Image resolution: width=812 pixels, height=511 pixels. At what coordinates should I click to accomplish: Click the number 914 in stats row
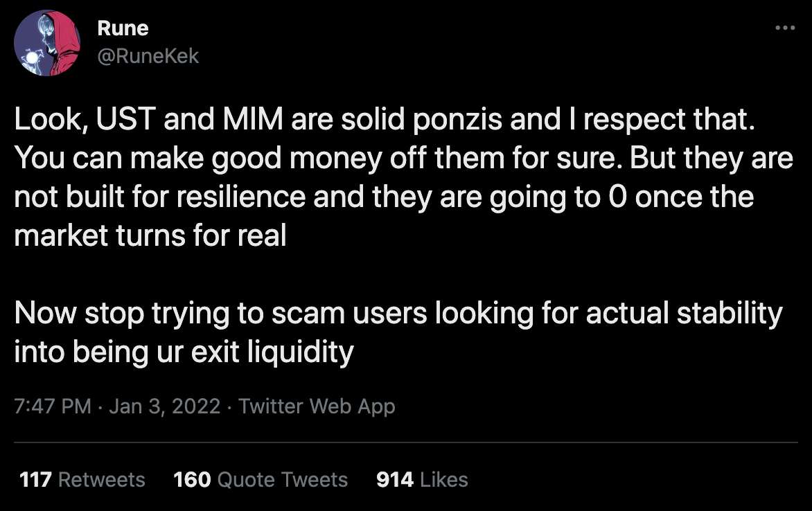pyautogui.click(x=395, y=479)
